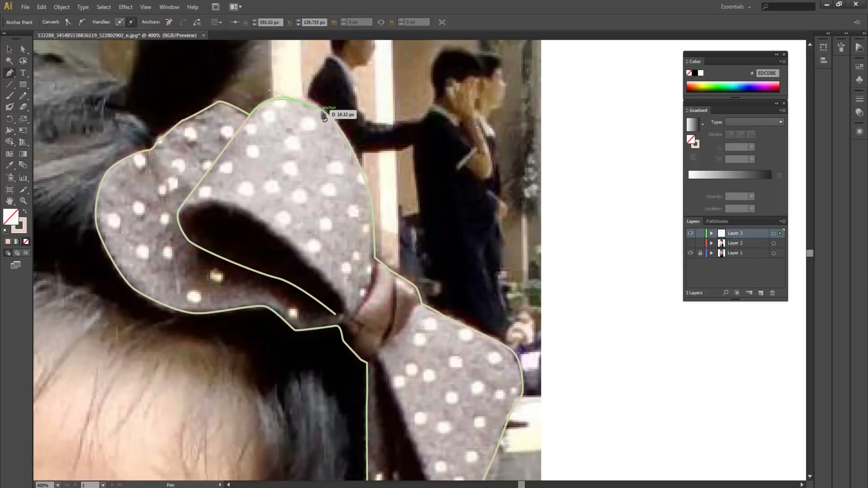Choose the Lasso tool

pyautogui.click(x=23, y=61)
